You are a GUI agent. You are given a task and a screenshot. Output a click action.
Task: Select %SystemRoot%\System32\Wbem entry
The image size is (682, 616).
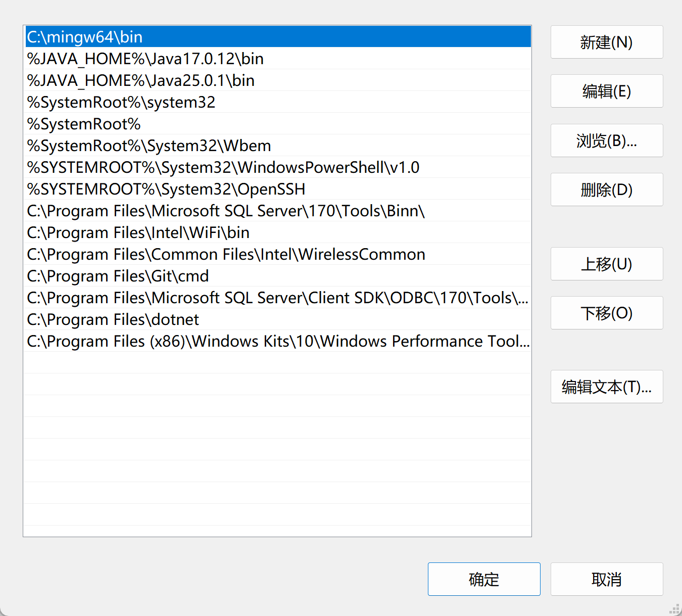pyautogui.click(x=278, y=146)
